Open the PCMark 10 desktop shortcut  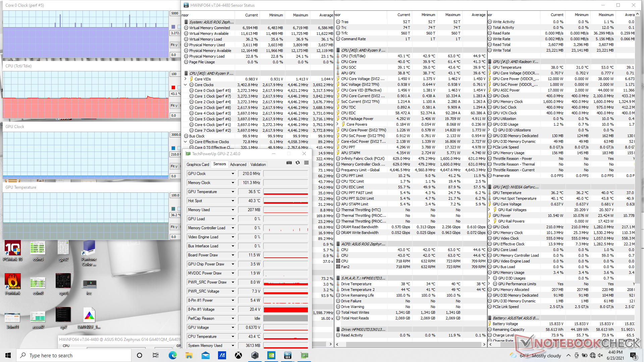tap(13, 250)
